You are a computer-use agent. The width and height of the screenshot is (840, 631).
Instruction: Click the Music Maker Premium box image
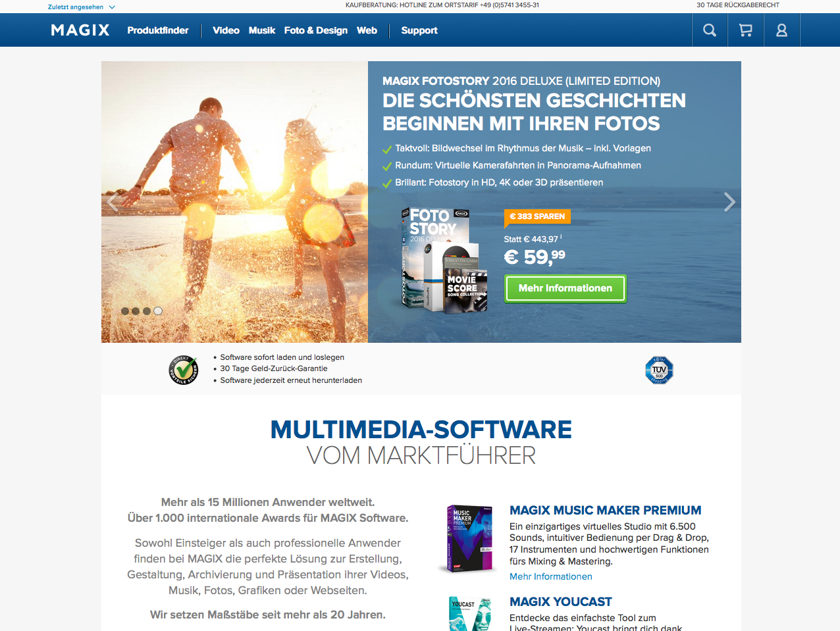467,539
